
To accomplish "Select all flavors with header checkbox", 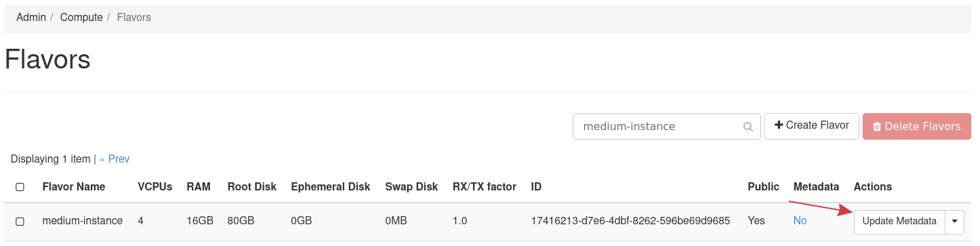I will 20,187.
